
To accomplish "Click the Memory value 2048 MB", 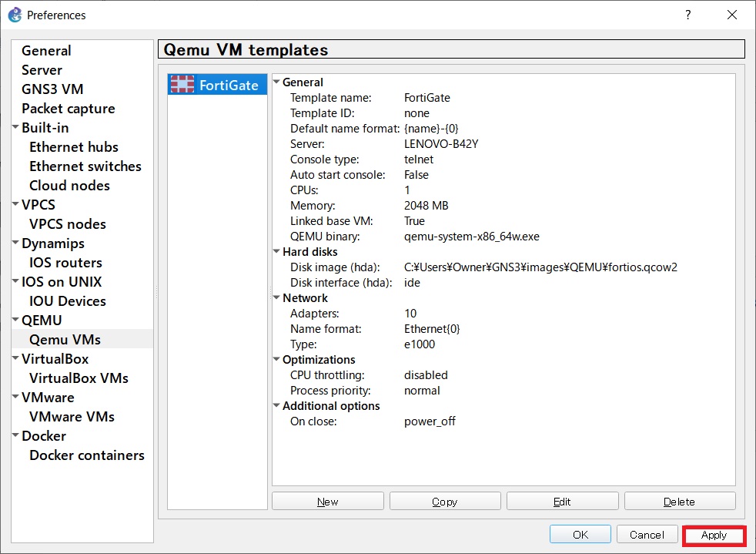I will pos(427,206).
